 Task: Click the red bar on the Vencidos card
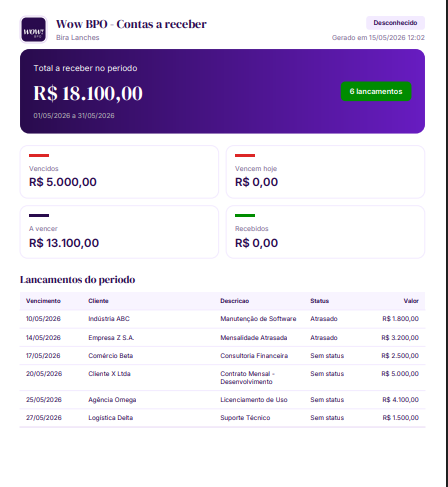[x=39, y=155]
